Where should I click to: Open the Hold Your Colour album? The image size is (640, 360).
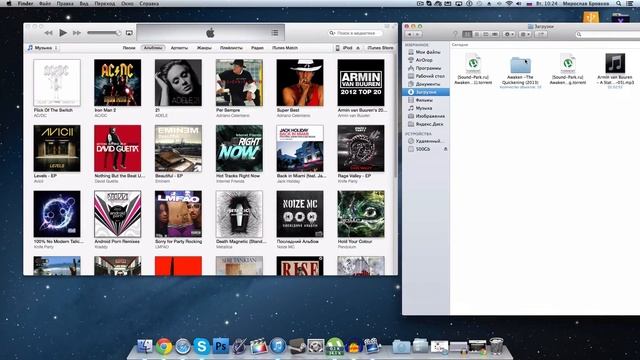361,214
